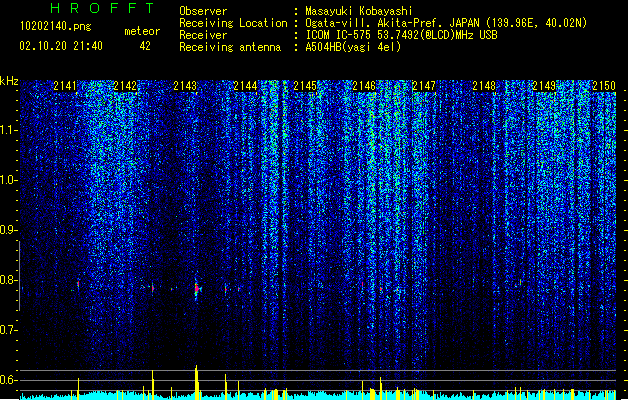The width and height of the screenshot is (629, 400).
Task: Click the meteor count value 42
Action: (145, 46)
